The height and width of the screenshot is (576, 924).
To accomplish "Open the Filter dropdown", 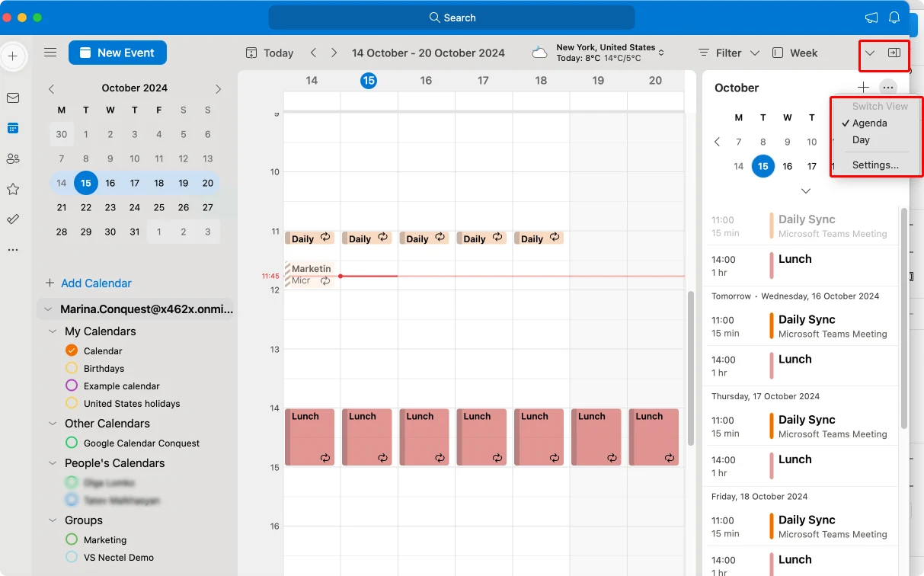I will (729, 53).
